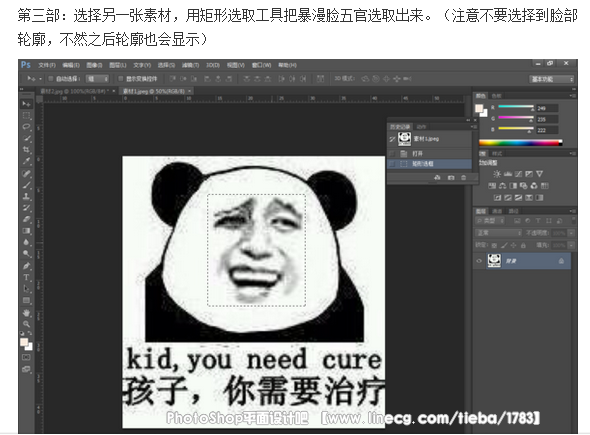
Task: Switch to the 色板 swatches tab
Action: coord(497,96)
